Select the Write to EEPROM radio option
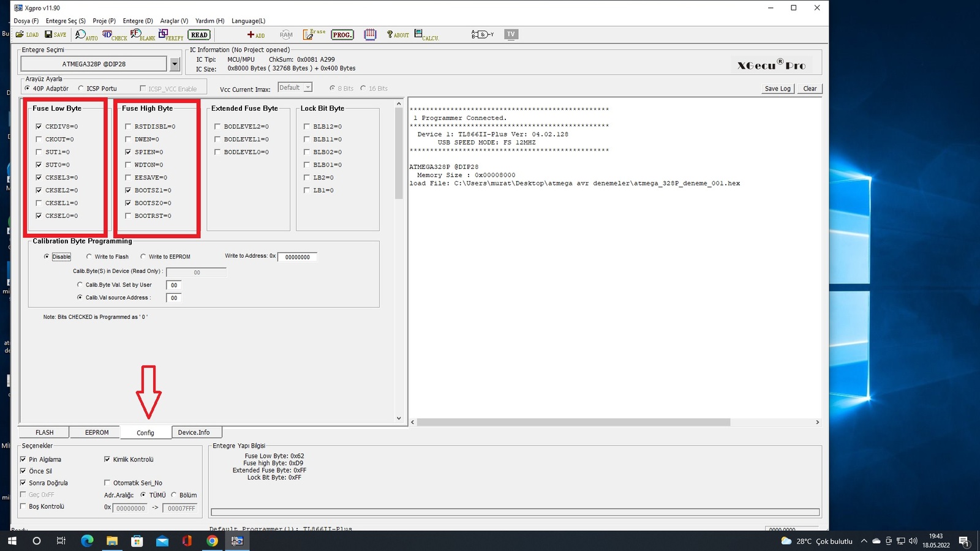980x551 pixels. (x=143, y=257)
